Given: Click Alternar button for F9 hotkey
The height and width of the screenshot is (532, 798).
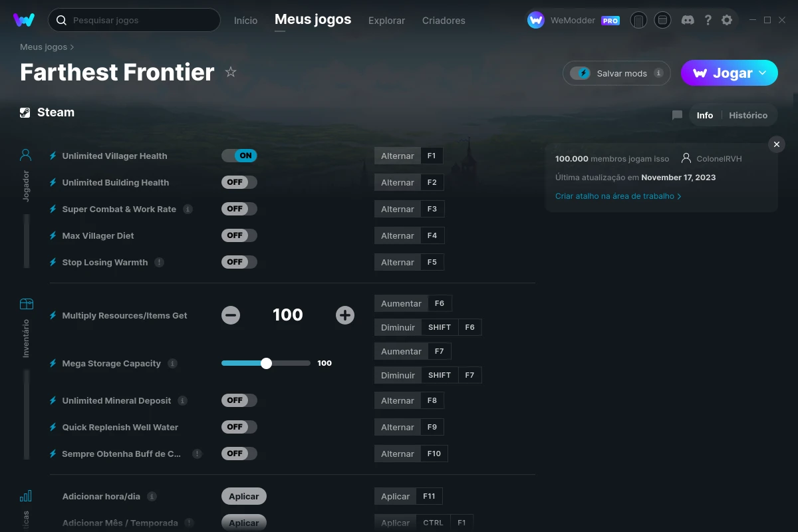Looking at the screenshot, I should pos(398,427).
